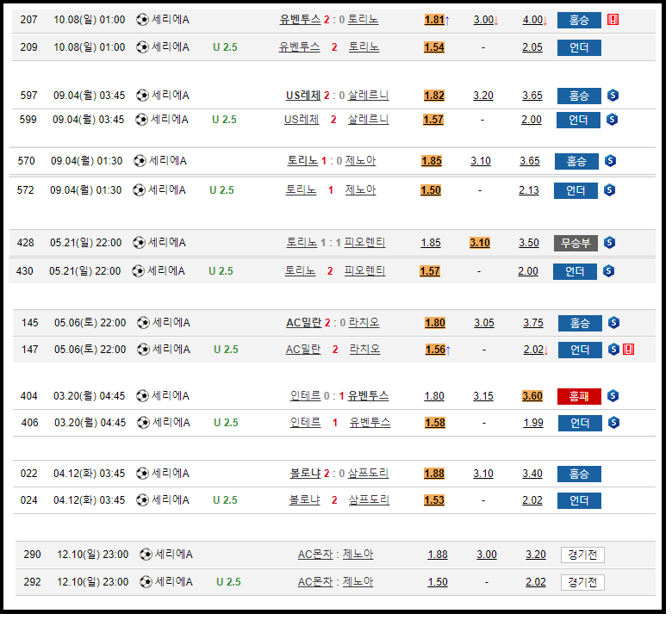The image size is (672, 620).
Task: Click the blue S badge in row 145
Action: (613, 323)
